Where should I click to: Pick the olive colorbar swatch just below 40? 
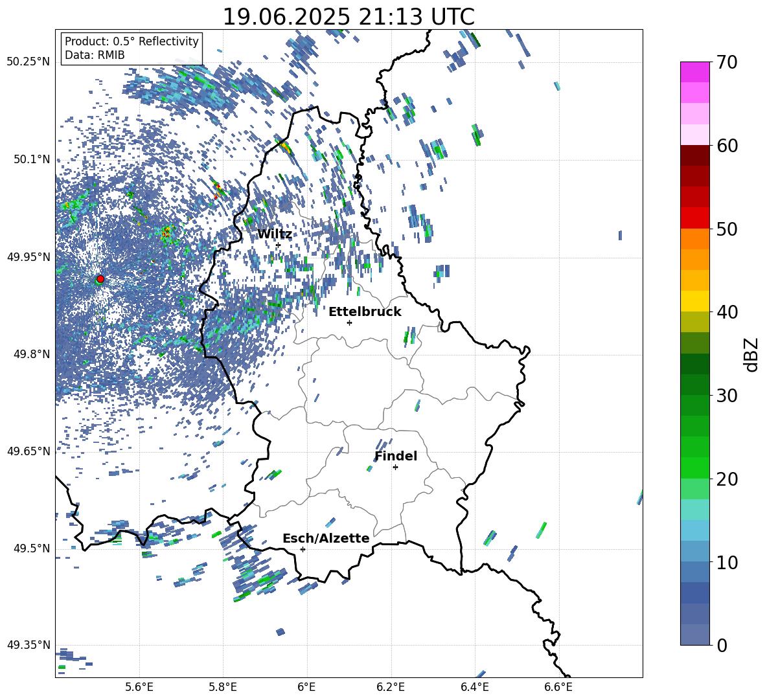695,322
